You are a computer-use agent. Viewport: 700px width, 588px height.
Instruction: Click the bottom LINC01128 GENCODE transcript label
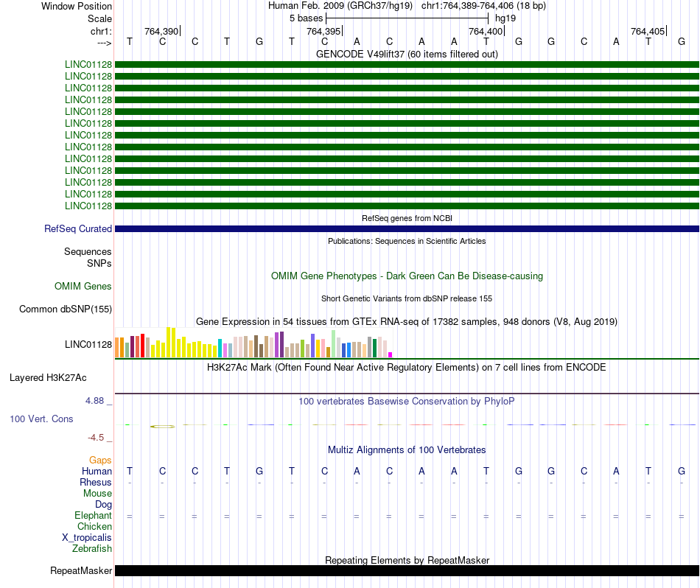[88, 206]
